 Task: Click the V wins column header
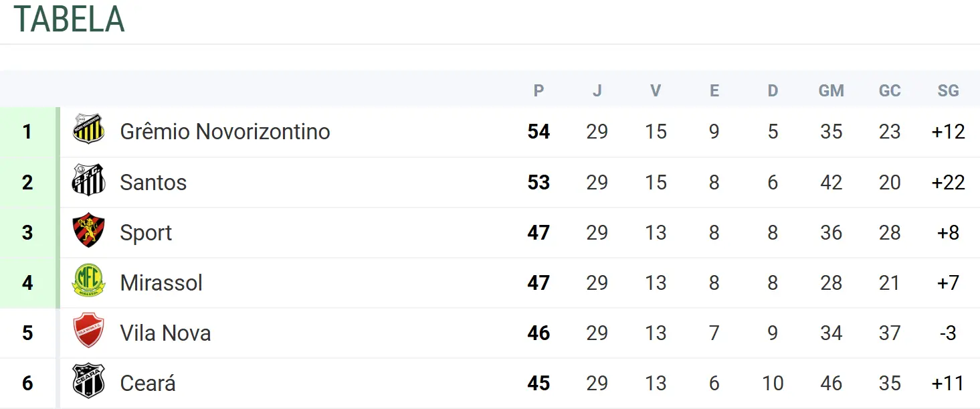pyautogui.click(x=656, y=91)
